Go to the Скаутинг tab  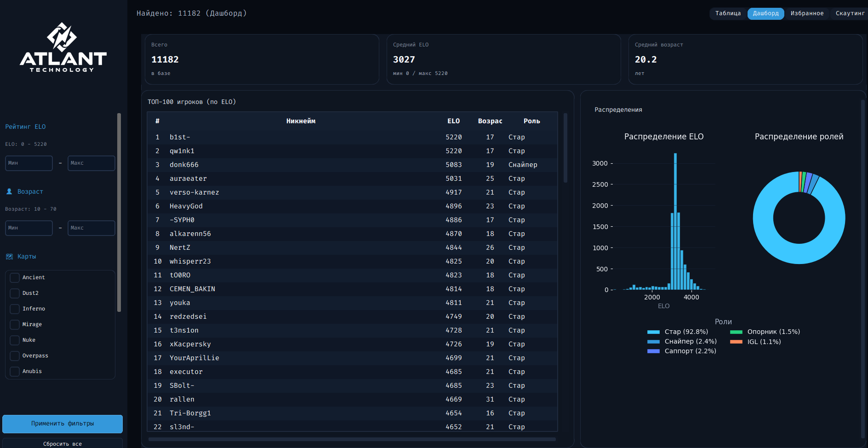click(x=850, y=13)
